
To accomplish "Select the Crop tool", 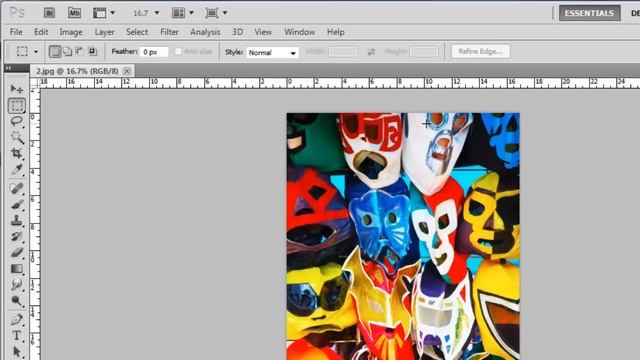I will point(17,153).
